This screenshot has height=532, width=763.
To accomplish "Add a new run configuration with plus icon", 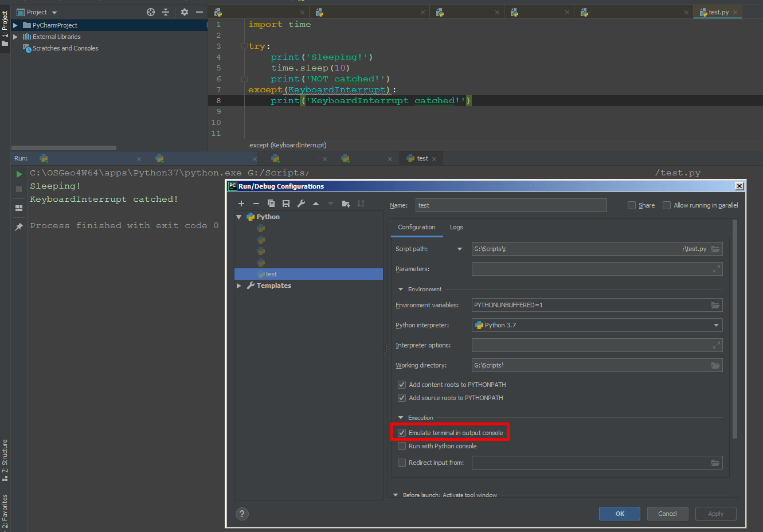I will (x=241, y=203).
